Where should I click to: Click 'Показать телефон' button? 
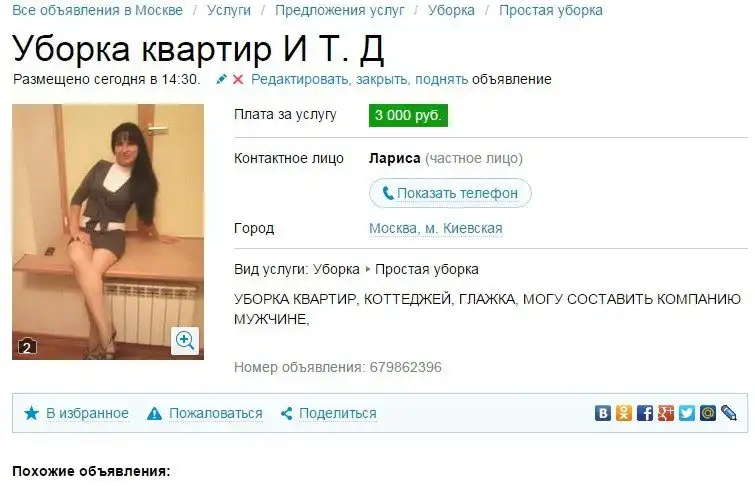tap(450, 193)
